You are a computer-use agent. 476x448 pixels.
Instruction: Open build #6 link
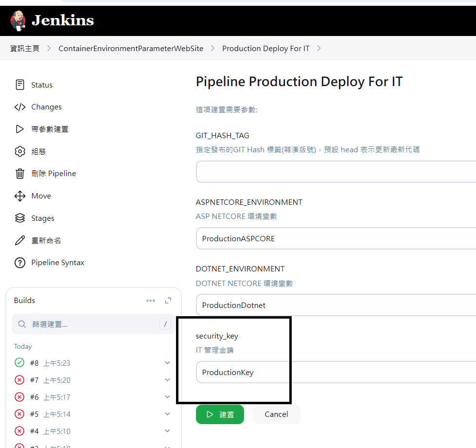point(35,397)
